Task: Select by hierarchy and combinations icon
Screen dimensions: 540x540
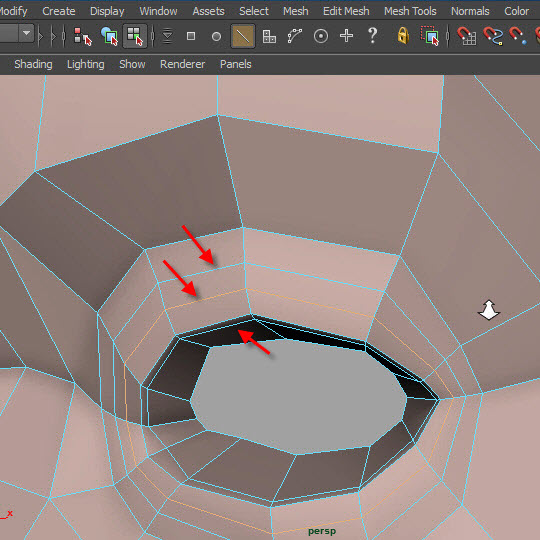Action: click(83, 36)
